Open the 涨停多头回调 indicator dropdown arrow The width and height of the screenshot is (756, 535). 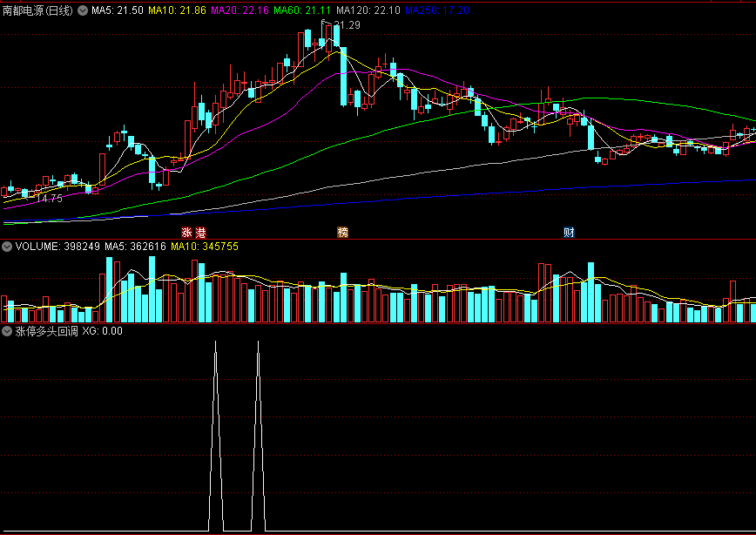[x=7, y=331]
